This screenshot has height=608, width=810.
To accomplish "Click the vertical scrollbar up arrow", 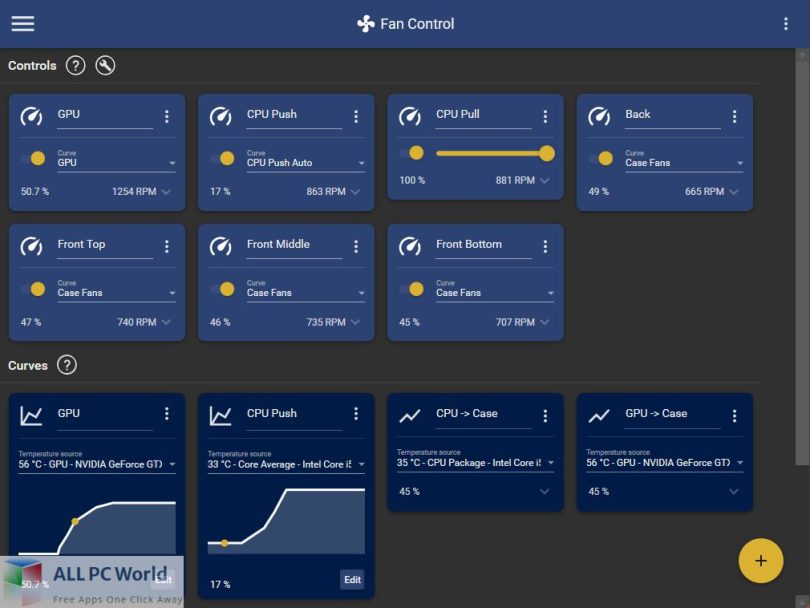I will pos(802,55).
